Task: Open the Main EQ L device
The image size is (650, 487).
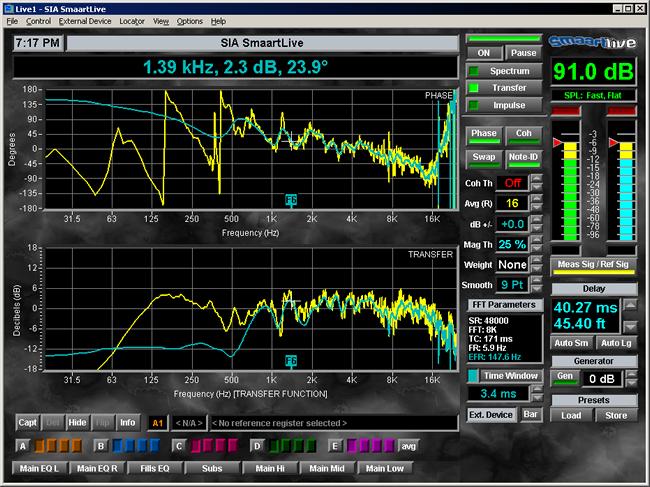Action: (x=39, y=468)
